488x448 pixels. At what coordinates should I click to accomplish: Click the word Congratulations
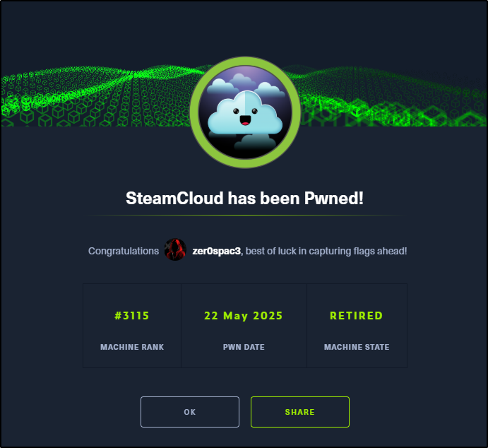tap(124, 251)
